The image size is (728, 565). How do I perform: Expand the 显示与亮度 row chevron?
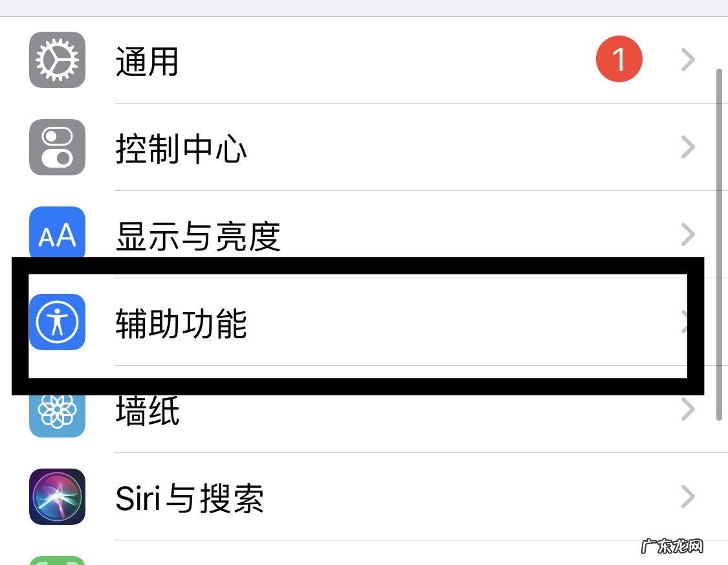pos(688,234)
